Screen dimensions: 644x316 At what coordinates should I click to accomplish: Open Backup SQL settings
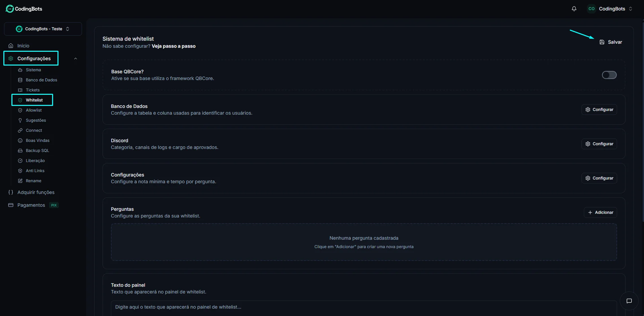click(x=37, y=151)
